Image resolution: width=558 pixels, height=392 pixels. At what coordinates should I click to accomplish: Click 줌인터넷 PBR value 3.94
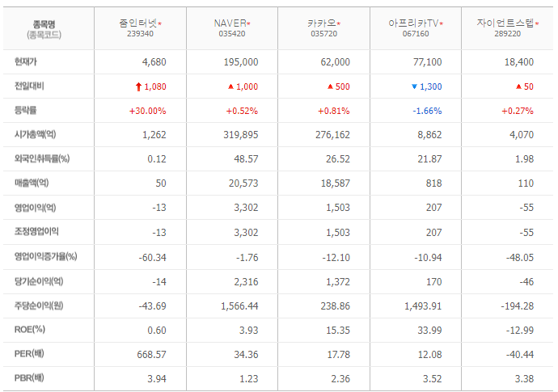[x=157, y=379]
